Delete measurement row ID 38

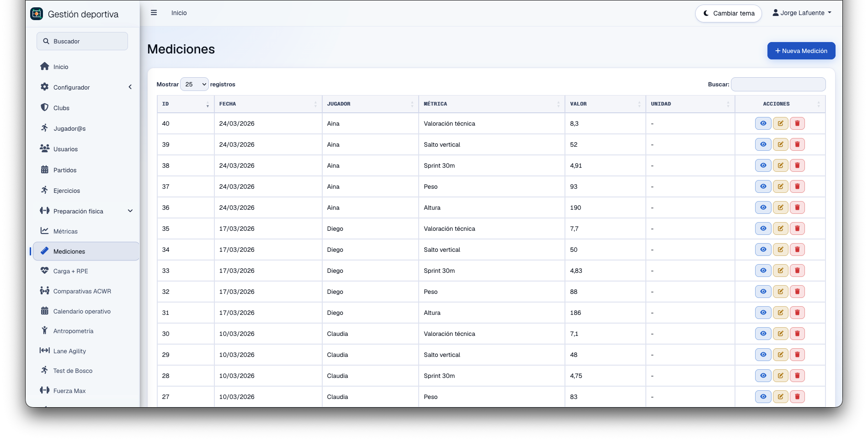coord(798,165)
